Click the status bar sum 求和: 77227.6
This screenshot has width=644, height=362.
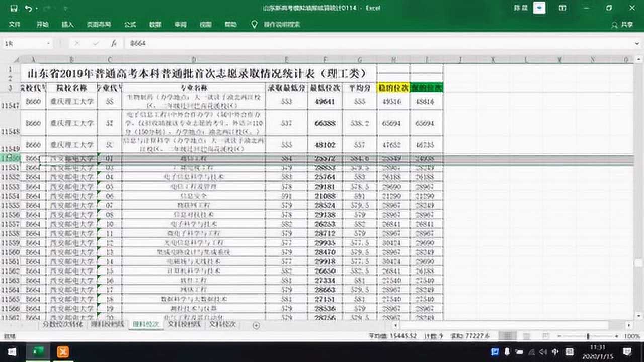pos(470,336)
